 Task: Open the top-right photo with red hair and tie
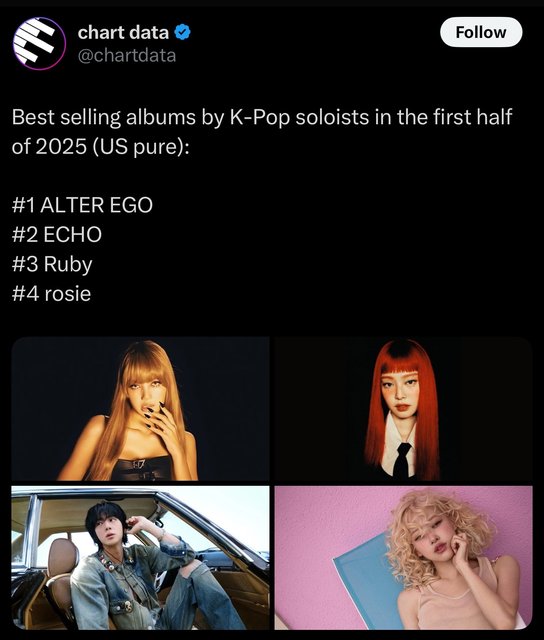404,409
